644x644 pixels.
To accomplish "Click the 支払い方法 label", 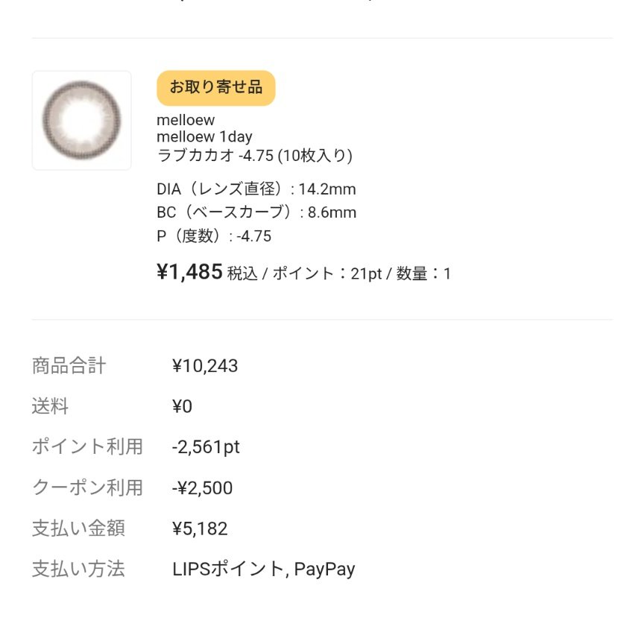I will (x=78, y=569).
